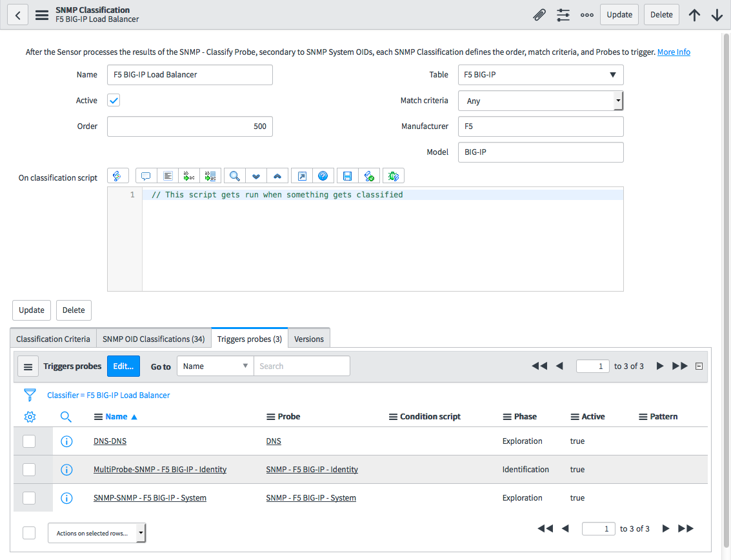The image size is (731, 560).
Task: Collapse related list with minus icon
Action: 699,366
